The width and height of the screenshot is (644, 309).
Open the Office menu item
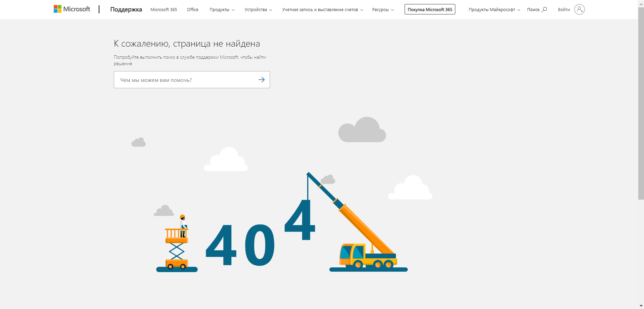click(x=192, y=9)
